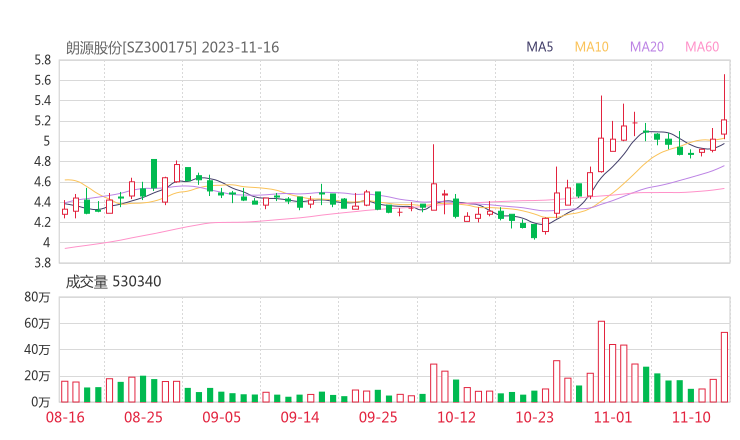Click the 11-01 date axis label
Viewport: 740px width, 440px height.
pyautogui.click(x=613, y=417)
